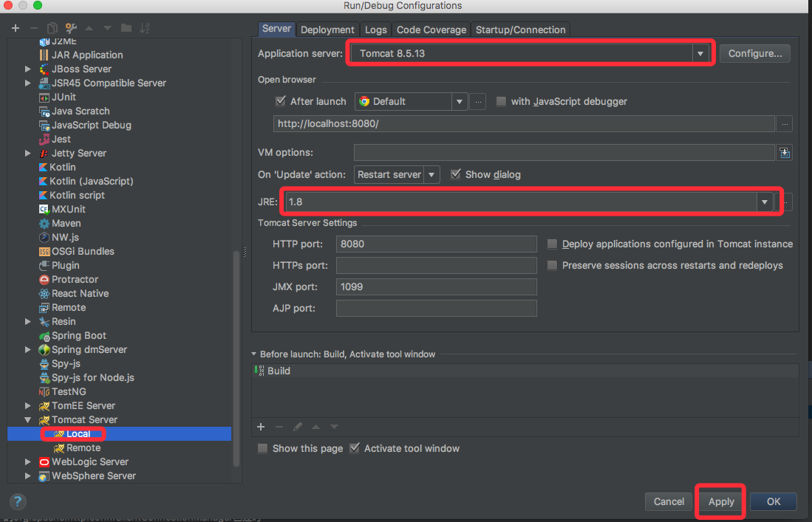
Task: Switch to the Deployment tab
Action: 327,30
